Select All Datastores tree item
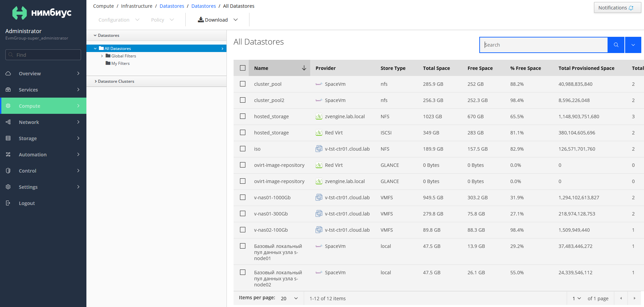The height and width of the screenshot is (307, 644). tap(156, 48)
